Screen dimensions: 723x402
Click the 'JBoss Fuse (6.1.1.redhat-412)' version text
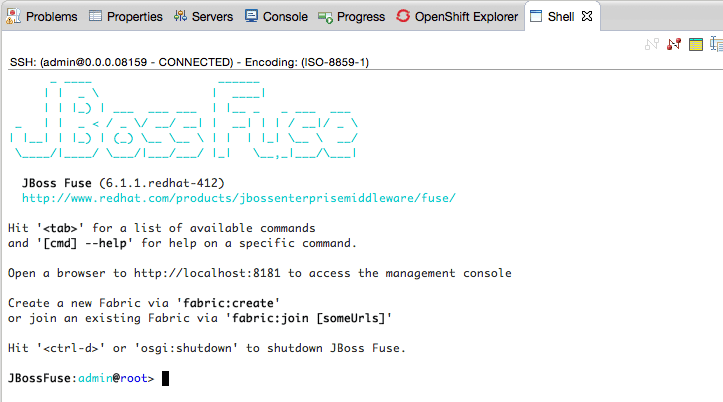click(123, 183)
